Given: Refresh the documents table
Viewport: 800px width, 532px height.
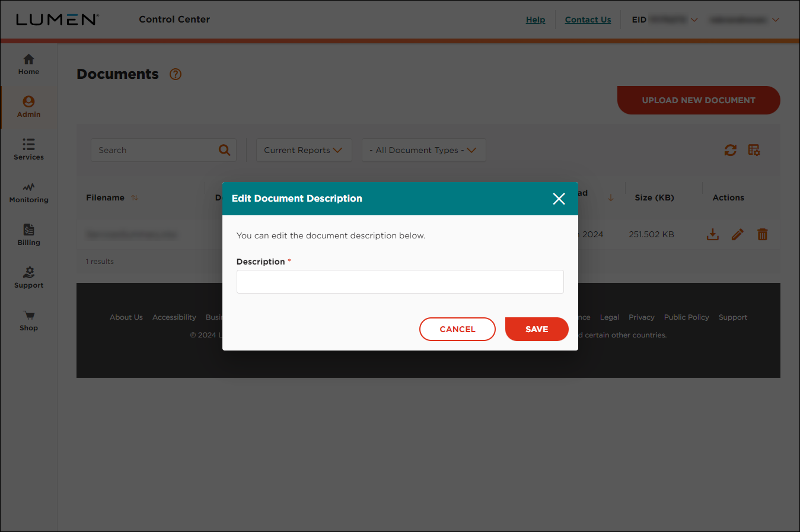Looking at the screenshot, I should [731, 150].
